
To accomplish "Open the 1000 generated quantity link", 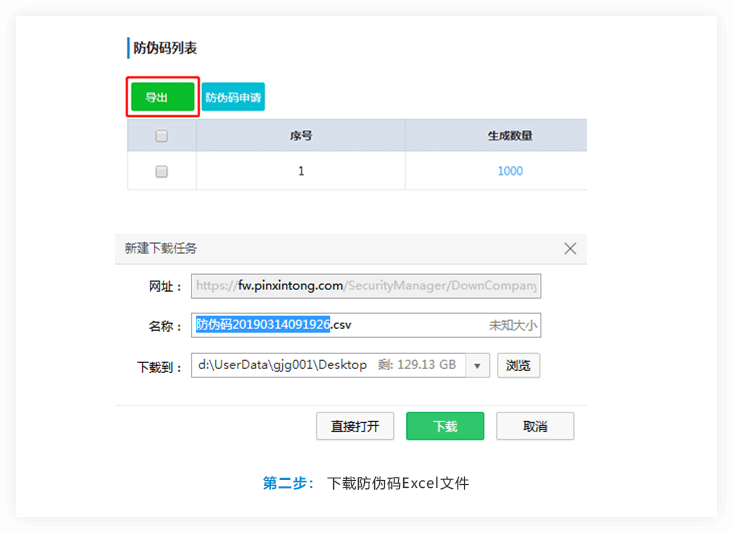I will [x=510, y=171].
